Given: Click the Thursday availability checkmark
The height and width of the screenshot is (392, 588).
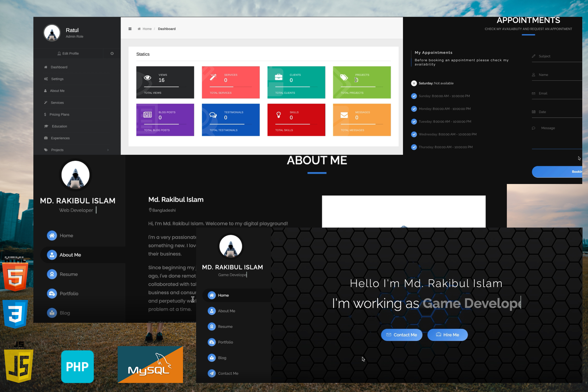Looking at the screenshot, I should [x=414, y=147].
